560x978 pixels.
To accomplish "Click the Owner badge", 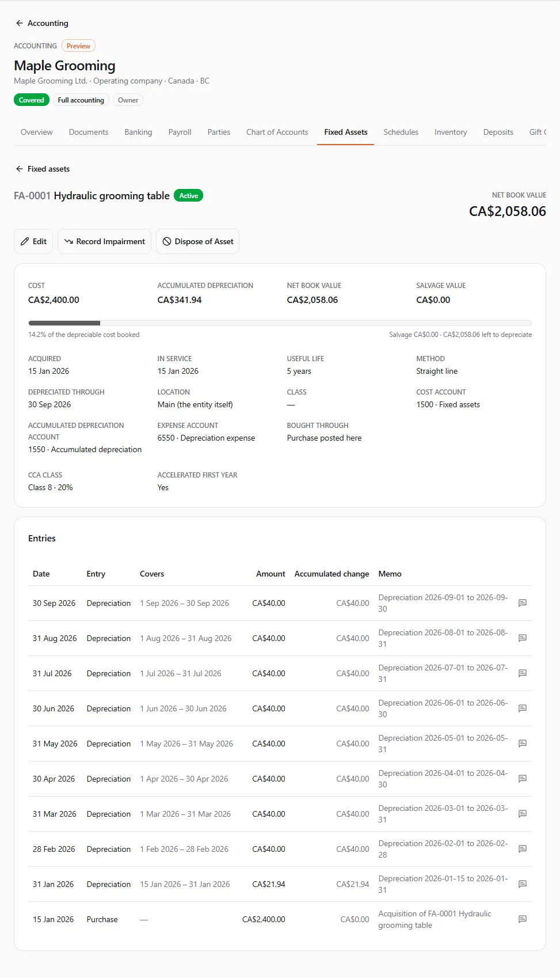I will click(128, 100).
